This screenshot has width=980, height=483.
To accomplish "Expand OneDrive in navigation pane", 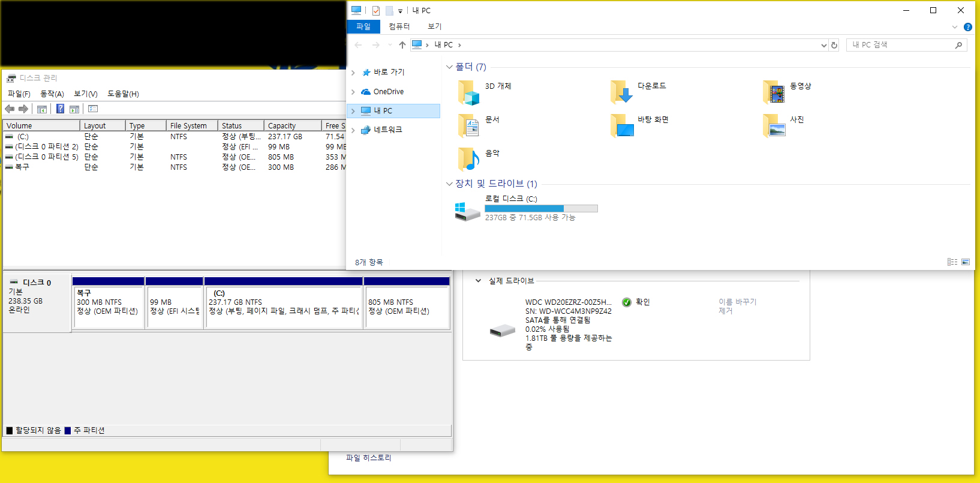I will tap(353, 92).
